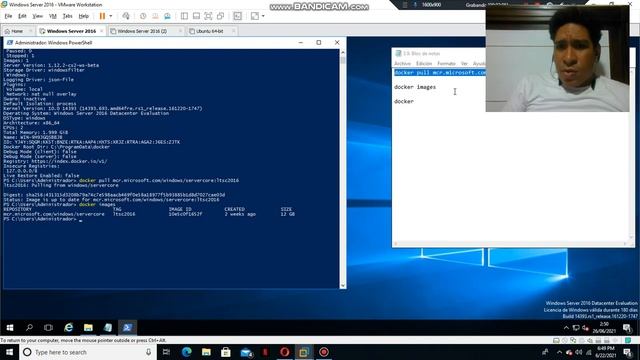
Task: Revert the VM to snapshot
Action: 155,16
